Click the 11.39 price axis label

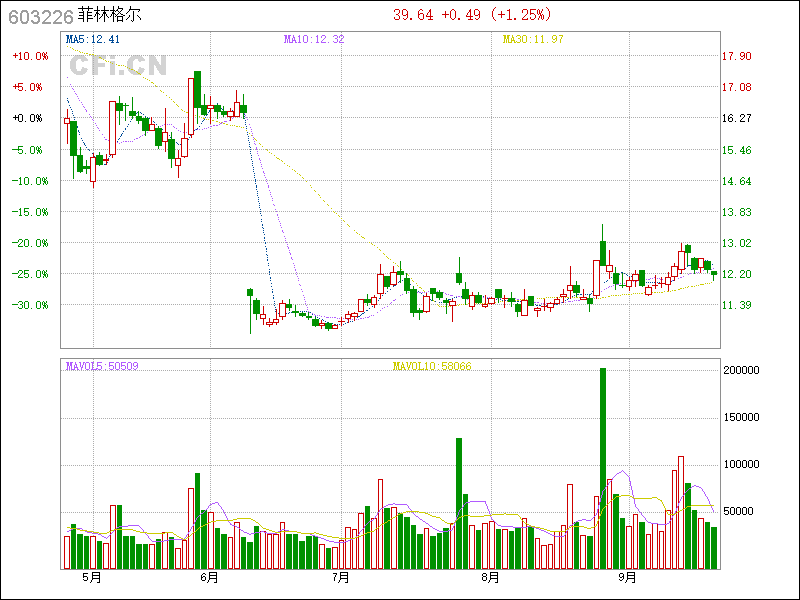tap(737, 305)
